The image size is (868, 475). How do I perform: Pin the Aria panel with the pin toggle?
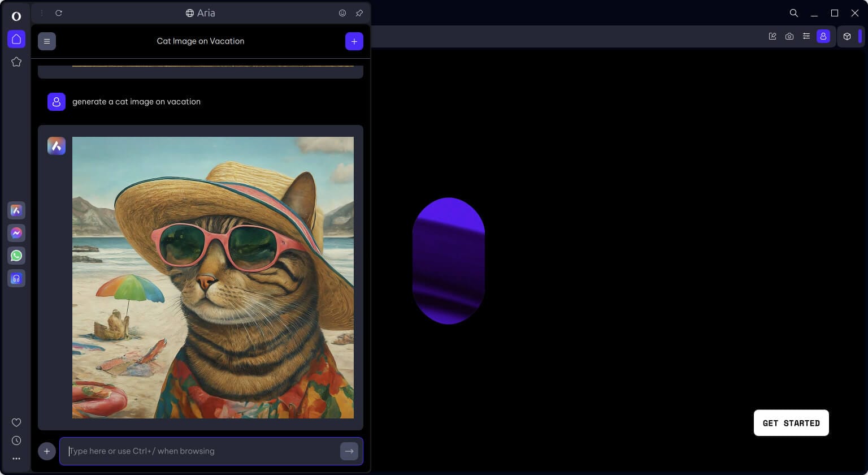coord(359,12)
